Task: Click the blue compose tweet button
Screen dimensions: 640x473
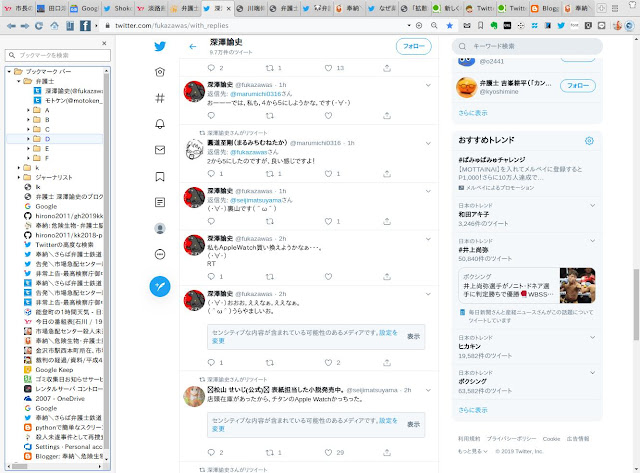Action: (x=160, y=286)
